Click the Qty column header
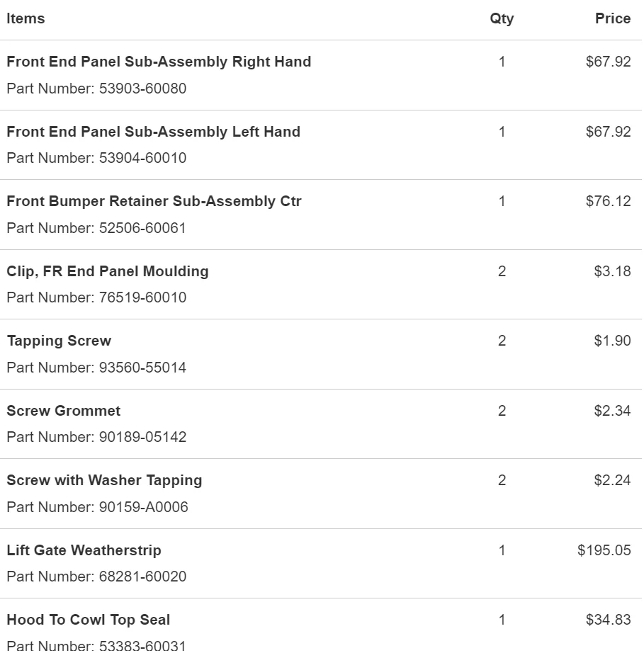644x653 pixels. (502, 19)
